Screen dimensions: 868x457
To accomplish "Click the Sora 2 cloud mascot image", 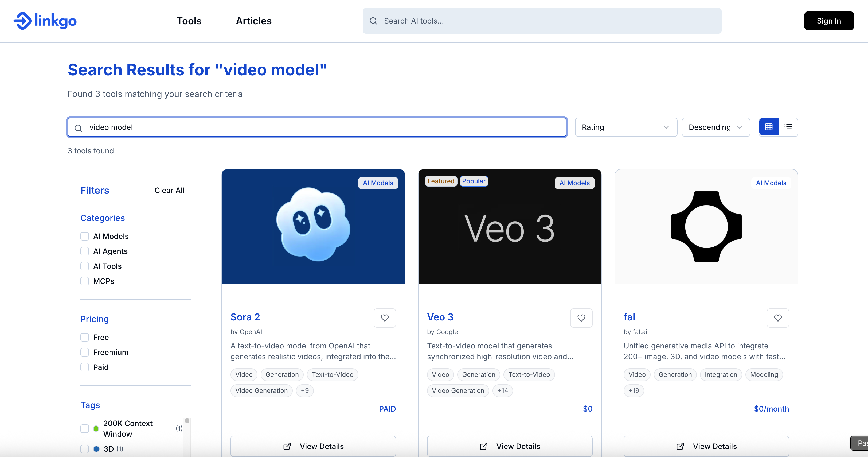I will click(x=313, y=226).
